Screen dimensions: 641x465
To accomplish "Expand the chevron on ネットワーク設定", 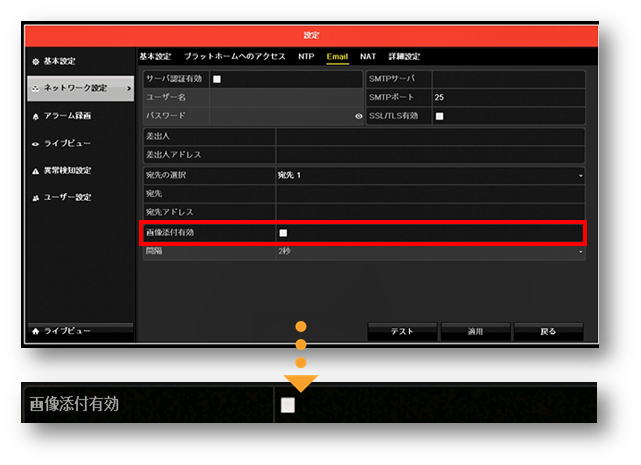I will (129, 88).
